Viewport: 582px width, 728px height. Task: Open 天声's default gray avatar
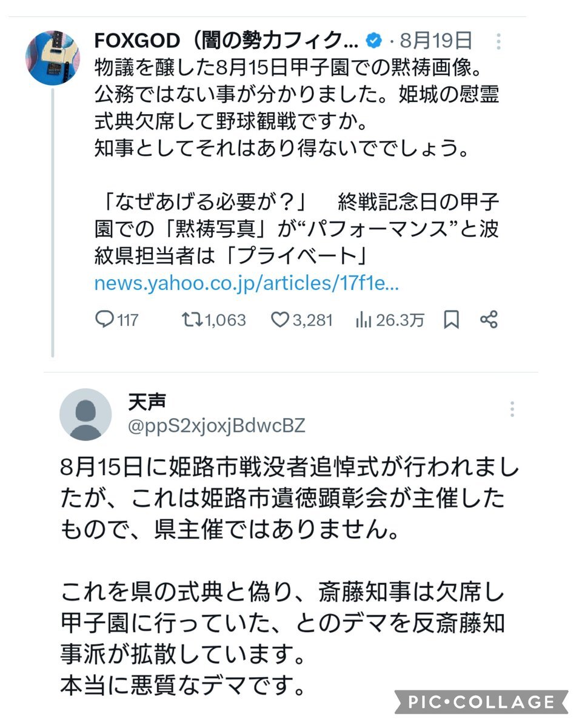point(85,414)
